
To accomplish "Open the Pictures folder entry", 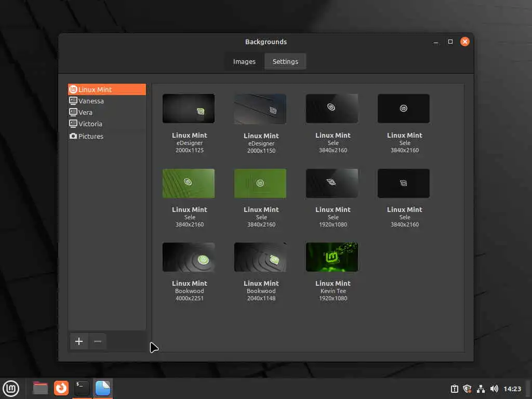I will click(107, 136).
